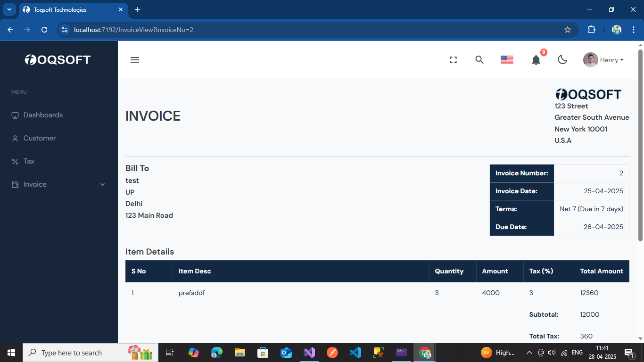Open search with the magnifier icon

pyautogui.click(x=479, y=60)
